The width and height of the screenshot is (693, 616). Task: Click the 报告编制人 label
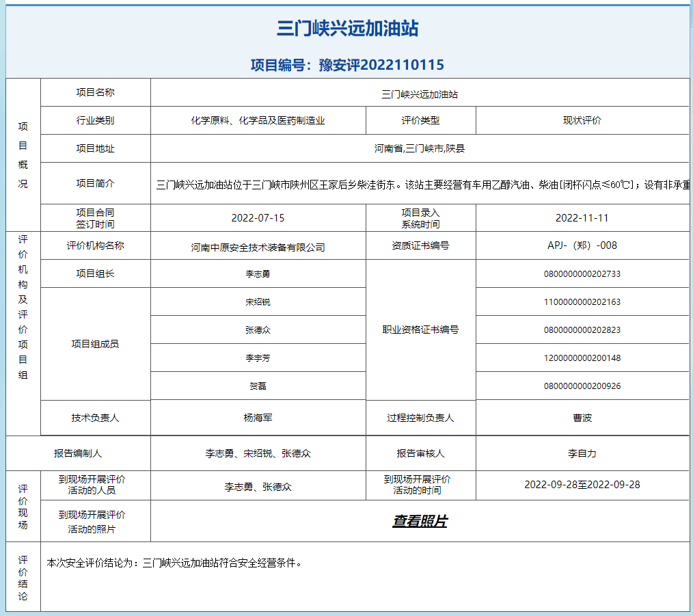(78, 453)
